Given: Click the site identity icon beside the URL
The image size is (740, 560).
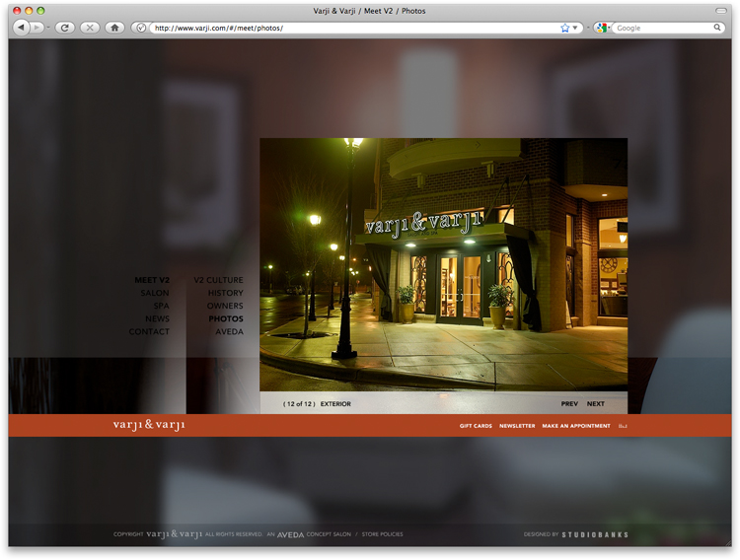Looking at the screenshot, I should click(x=141, y=28).
